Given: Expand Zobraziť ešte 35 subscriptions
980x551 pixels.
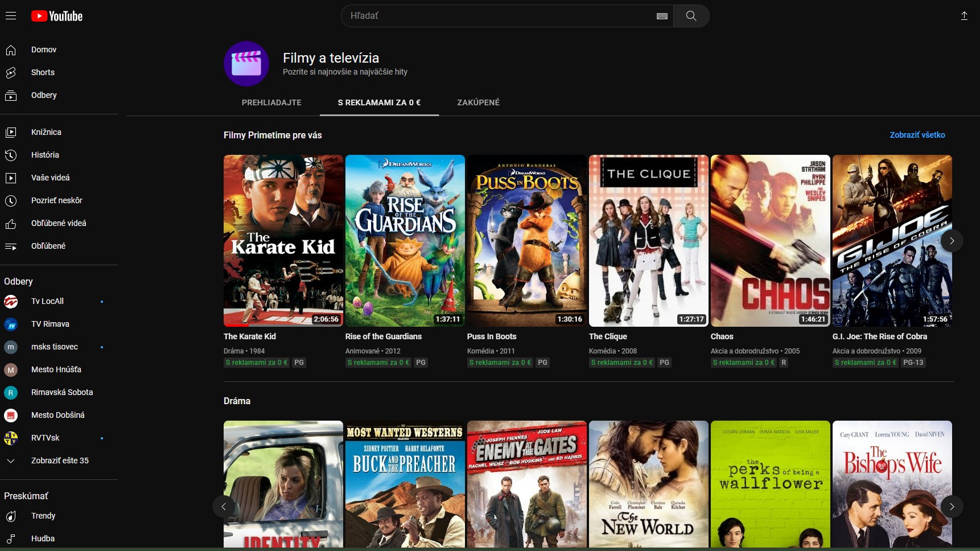Looking at the screenshot, I should [x=60, y=460].
